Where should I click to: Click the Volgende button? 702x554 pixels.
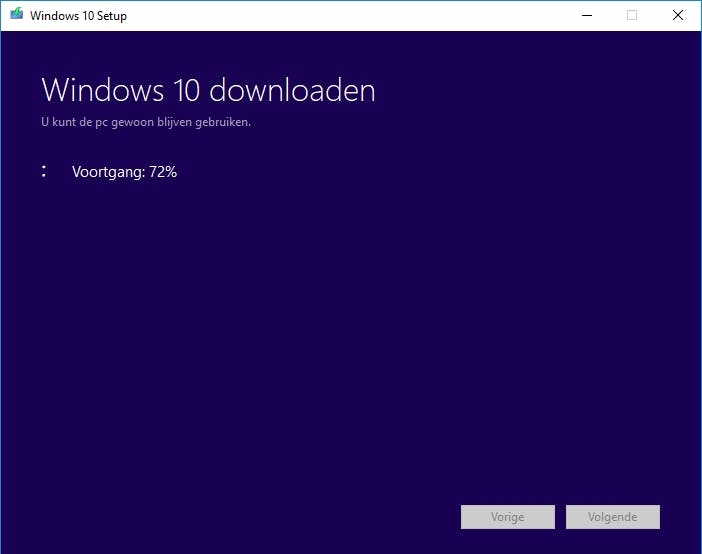coord(612,517)
